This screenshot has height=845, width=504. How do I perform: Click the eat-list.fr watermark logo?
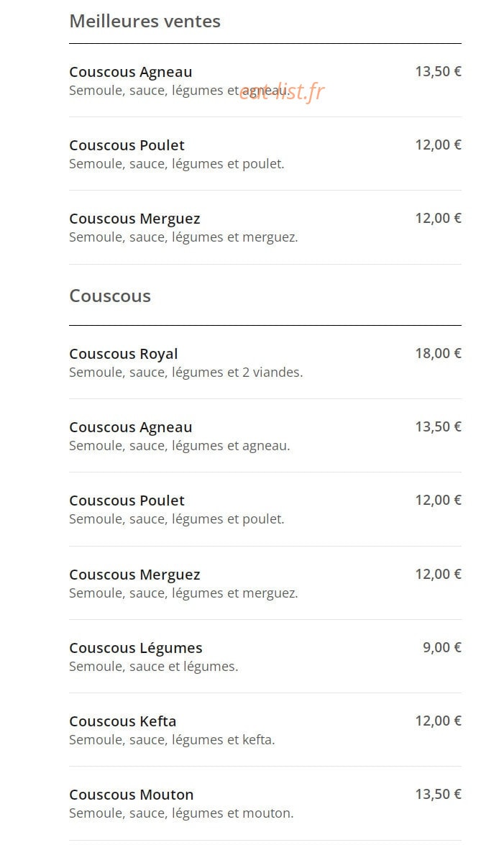click(x=282, y=91)
